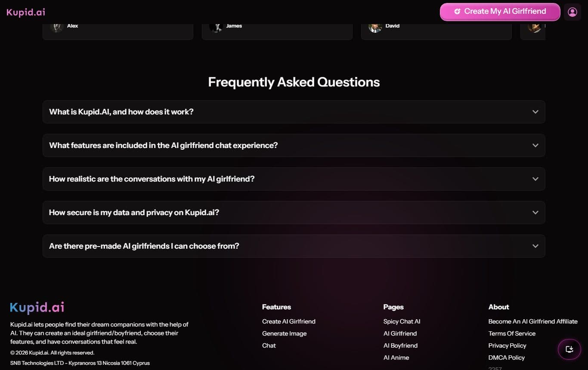Click the Kupid.ai logo in the footer
Image resolution: width=588 pixels, height=370 pixels.
coord(37,307)
